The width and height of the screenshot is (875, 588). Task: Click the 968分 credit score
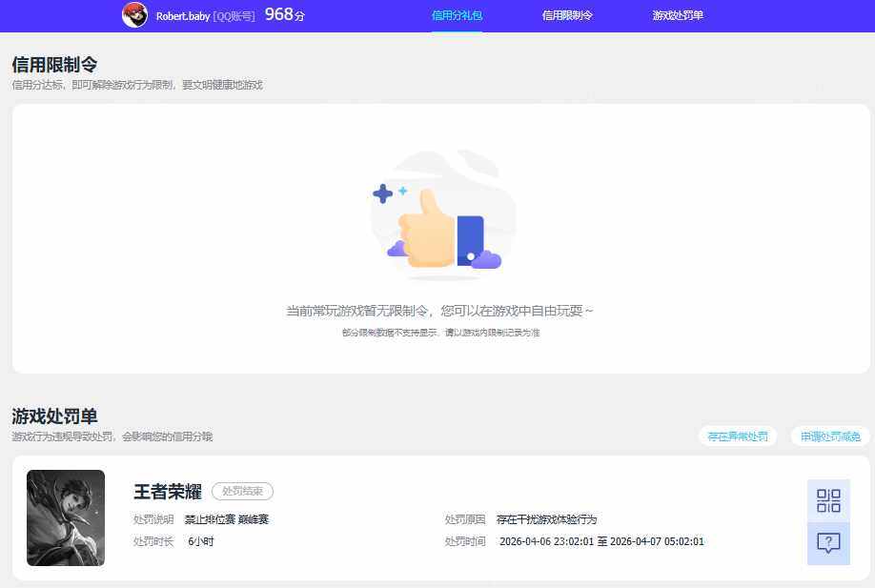(285, 15)
